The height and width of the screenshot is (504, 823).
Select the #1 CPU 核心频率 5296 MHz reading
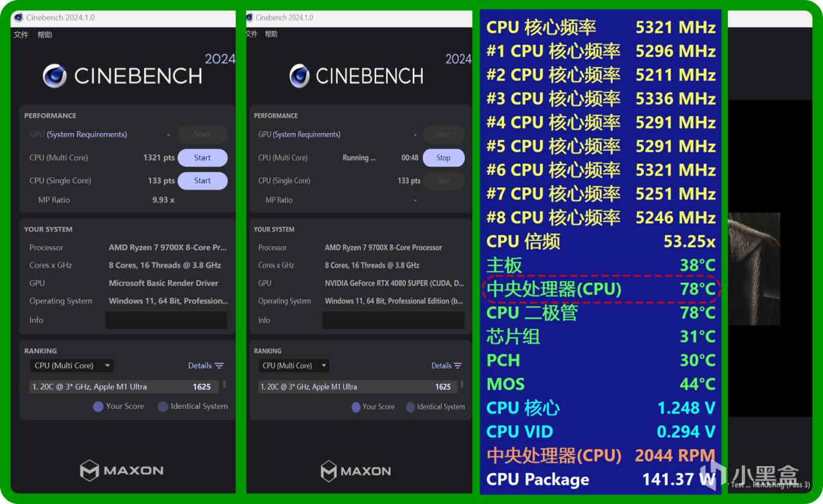coord(601,51)
